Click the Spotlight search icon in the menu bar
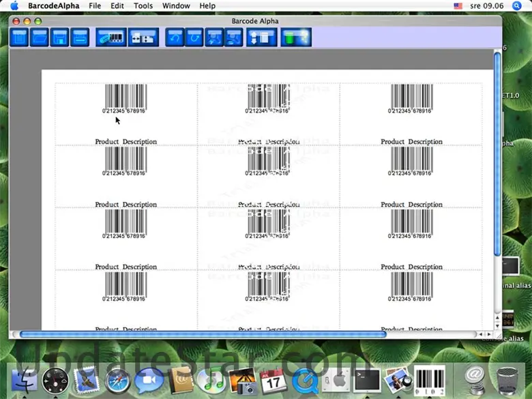532x399 pixels. (x=517, y=5)
